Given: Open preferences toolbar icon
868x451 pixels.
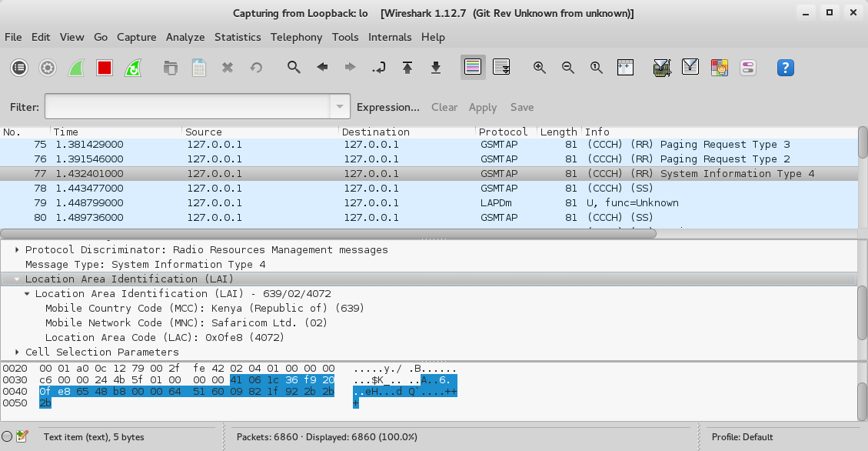Looking at the screenshot, I should click(748, 68).
